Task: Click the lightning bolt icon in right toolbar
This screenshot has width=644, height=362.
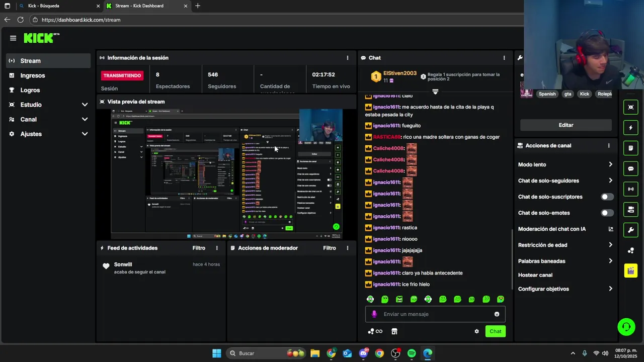Action: (x=631, y=128)
